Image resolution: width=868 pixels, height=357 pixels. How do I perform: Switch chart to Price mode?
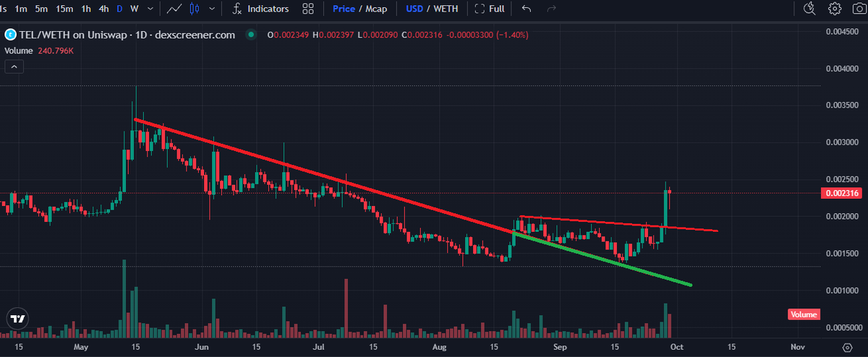(x=344, y=9)
